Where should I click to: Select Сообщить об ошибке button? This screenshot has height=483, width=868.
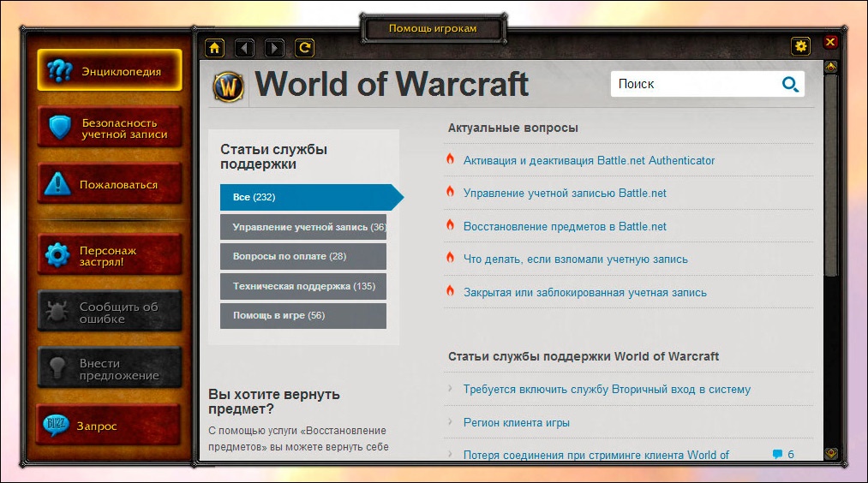point(110,312)
